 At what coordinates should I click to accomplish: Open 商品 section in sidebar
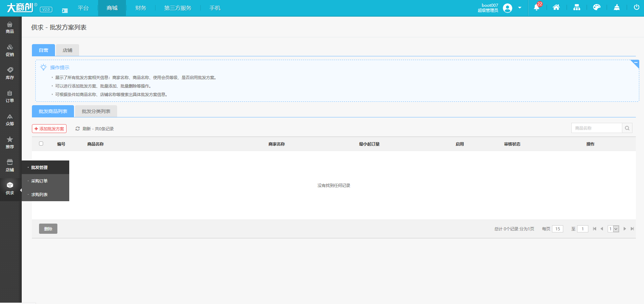(10, 27)
